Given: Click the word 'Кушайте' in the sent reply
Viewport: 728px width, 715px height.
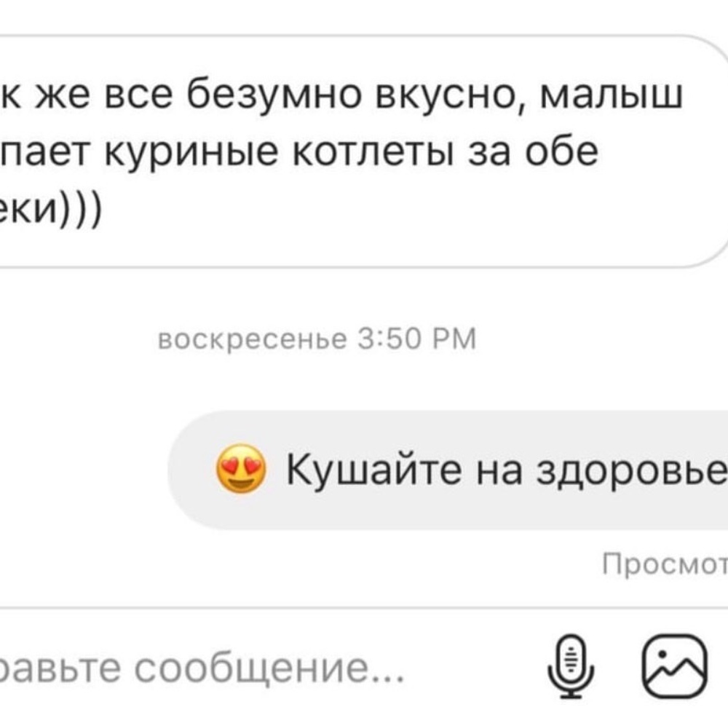Looking at the screenshot, I should click(x=373, y=470).
